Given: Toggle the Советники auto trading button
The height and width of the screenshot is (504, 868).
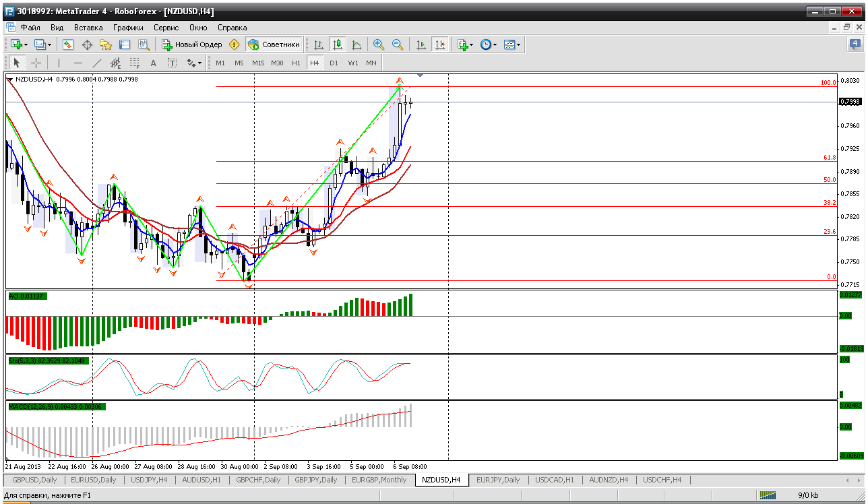Looking at the screenshot, I should (x=274, y=44).
